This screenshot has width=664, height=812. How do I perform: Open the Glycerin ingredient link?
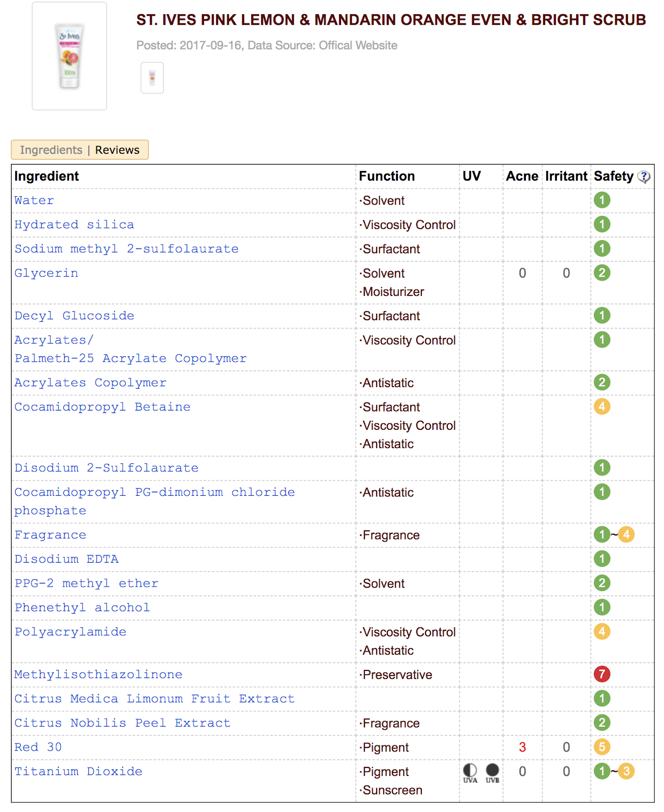46,274
